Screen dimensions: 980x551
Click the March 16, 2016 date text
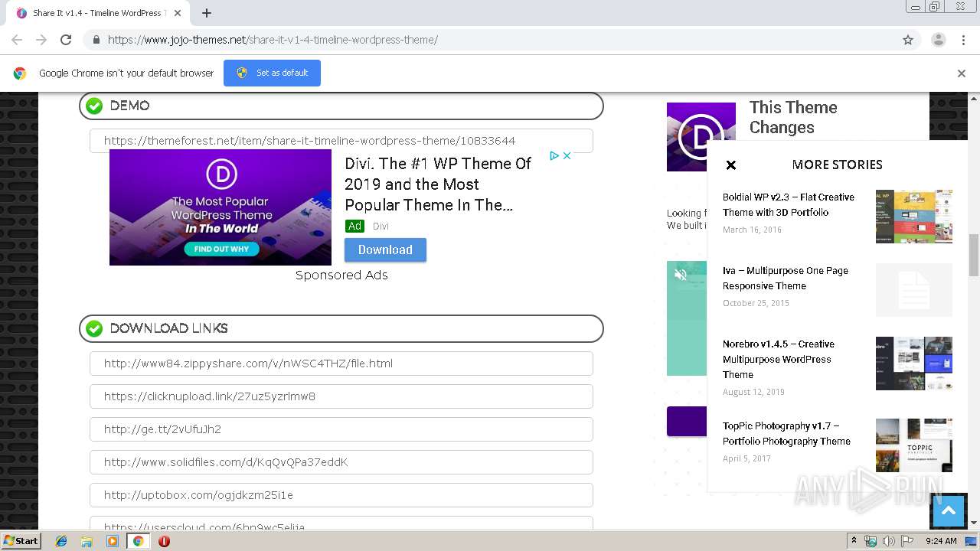[x=752, y=230]
